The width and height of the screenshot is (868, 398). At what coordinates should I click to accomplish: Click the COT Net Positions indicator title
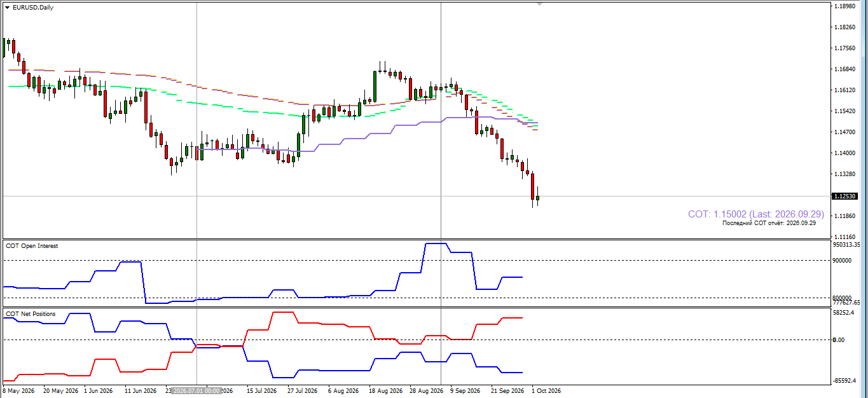pyautogui.click(x=31, y=314)
